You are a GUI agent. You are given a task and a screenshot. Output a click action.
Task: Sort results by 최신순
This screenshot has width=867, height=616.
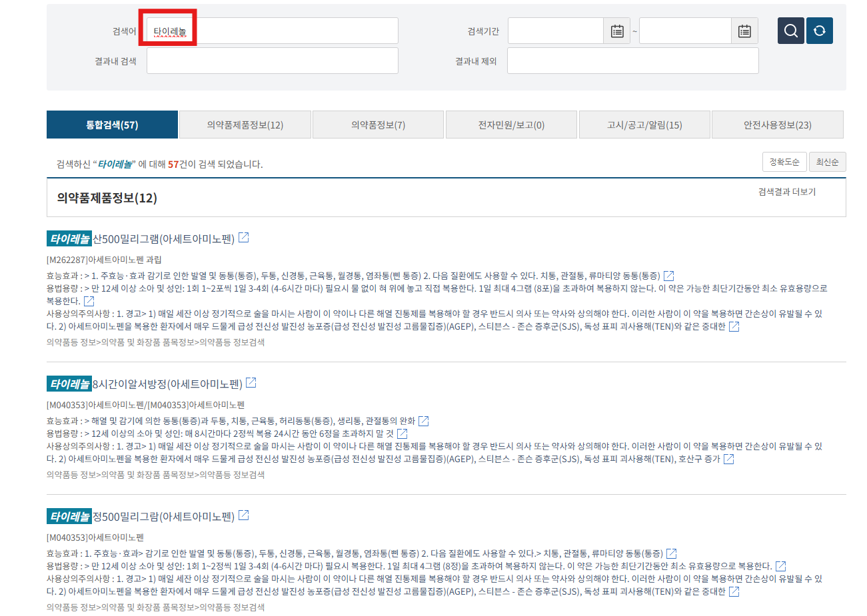point(828,162)
